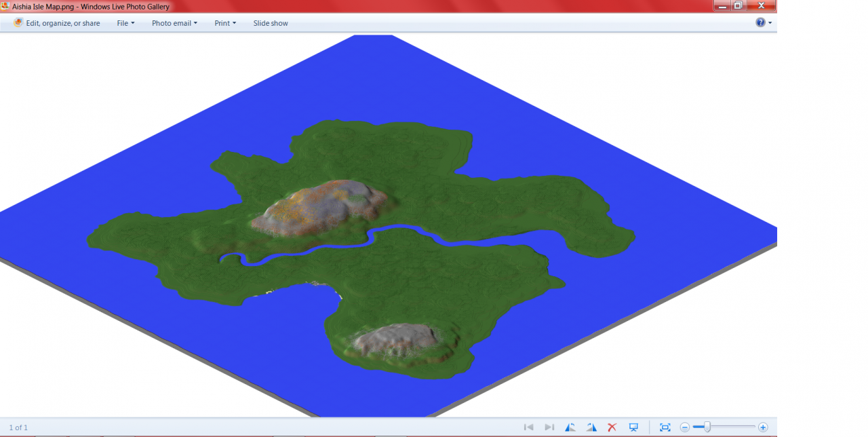Viewport: 868px width, 437px height.
Task: Rotate the image clockwise
Action: (591, 427)
